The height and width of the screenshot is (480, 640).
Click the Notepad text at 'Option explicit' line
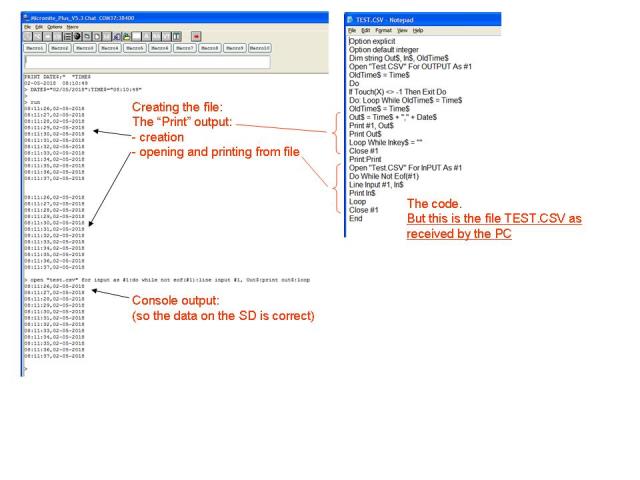tap(373, 40)
